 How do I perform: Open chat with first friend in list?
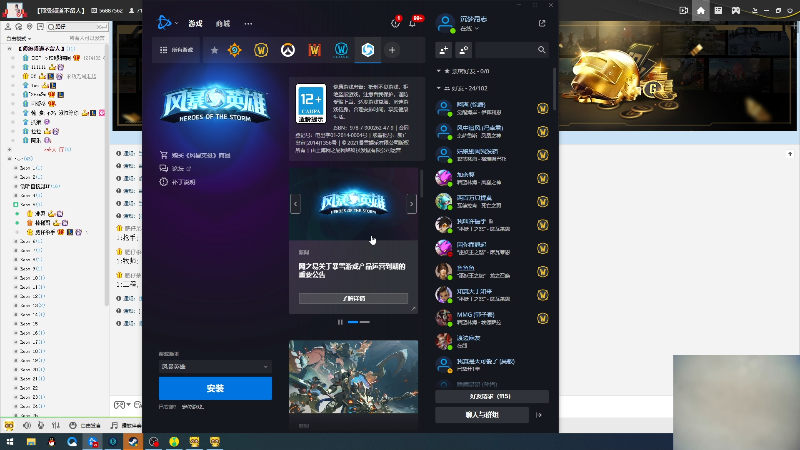[492, 108]
